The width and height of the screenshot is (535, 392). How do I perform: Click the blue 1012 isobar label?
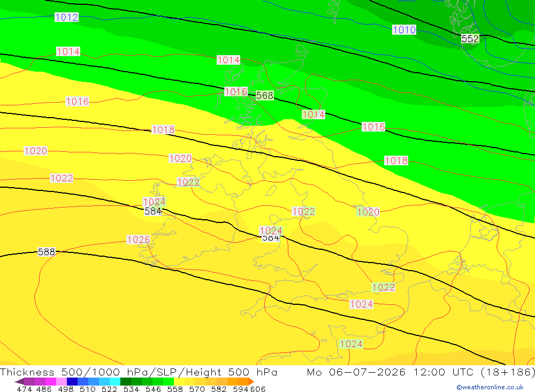pyautogui.click(x=66, y=17)
